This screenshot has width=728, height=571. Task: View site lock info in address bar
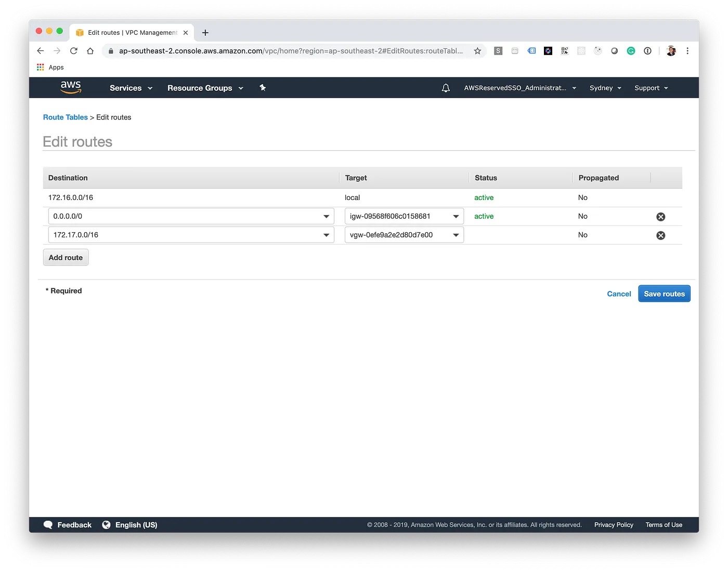111,51
